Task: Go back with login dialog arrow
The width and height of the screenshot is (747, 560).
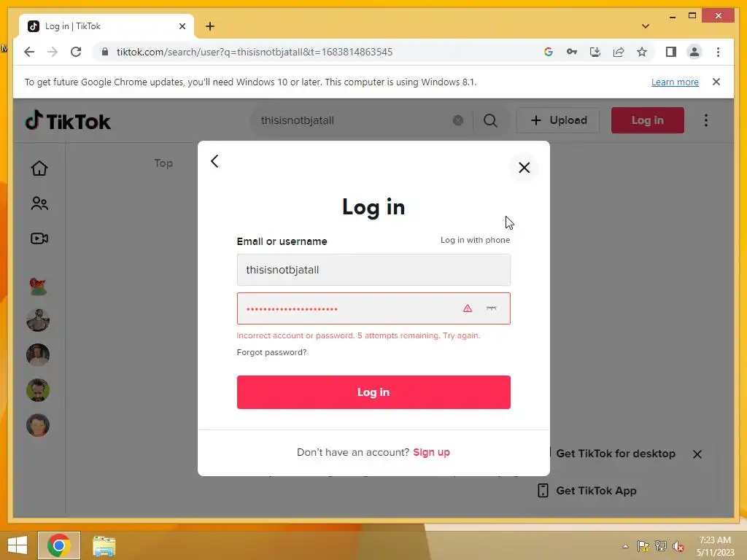Action: coord(215,161)
